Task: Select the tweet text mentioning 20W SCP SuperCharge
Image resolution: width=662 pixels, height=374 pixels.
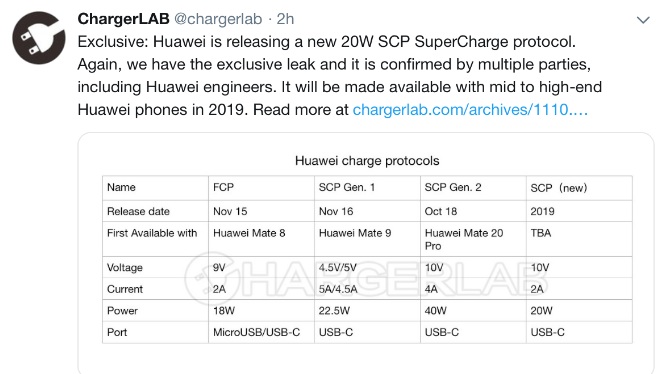Action: 339,76
